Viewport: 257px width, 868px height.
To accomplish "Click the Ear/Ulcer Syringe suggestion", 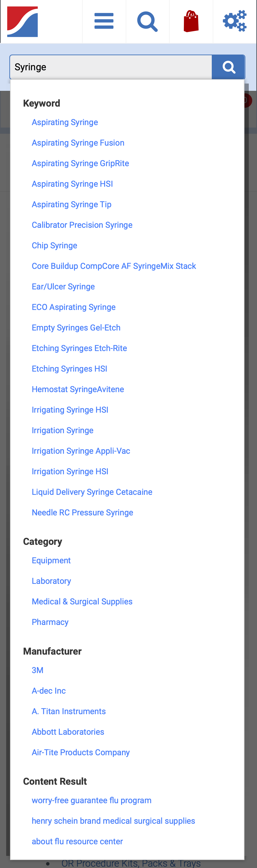I will 63,287.
